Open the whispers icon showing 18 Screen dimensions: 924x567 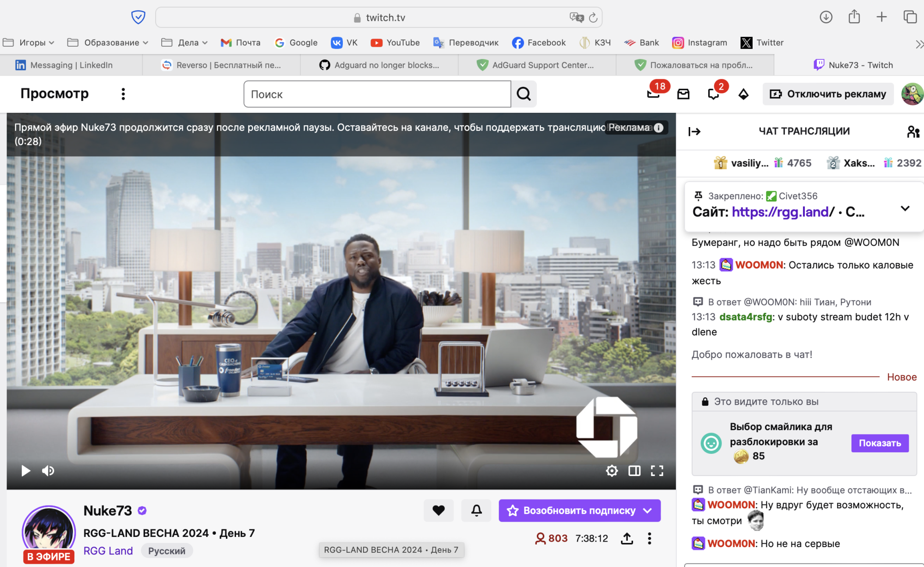pos(653,94)
